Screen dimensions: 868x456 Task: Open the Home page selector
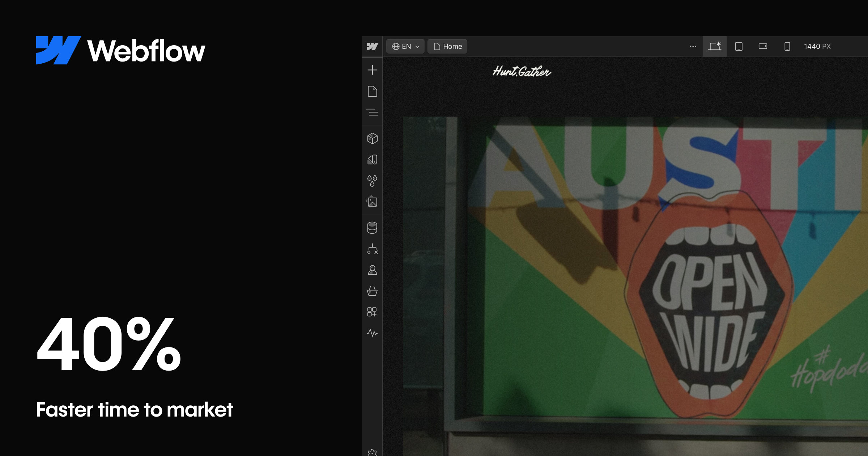pos(447,46)
